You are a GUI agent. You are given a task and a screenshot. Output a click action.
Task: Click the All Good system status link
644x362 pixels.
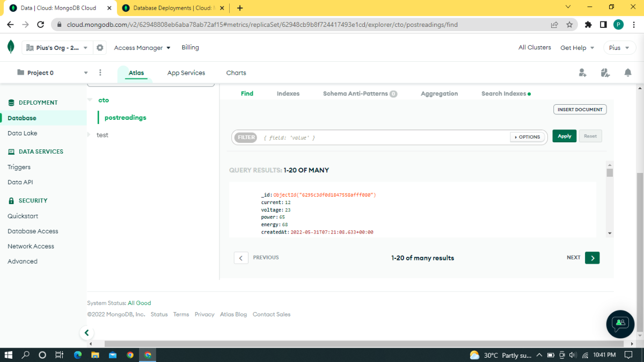click(x=140, y=303)
